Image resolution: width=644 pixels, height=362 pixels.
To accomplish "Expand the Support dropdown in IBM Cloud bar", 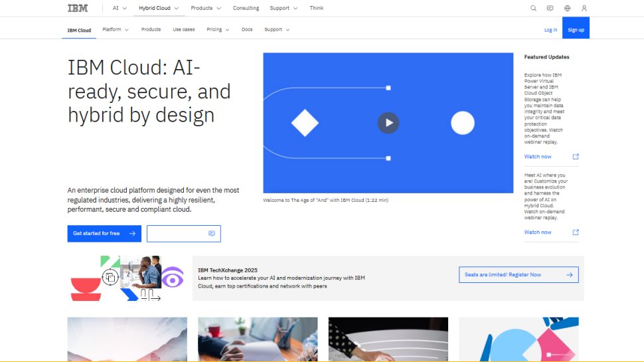I will click(277, 30).
